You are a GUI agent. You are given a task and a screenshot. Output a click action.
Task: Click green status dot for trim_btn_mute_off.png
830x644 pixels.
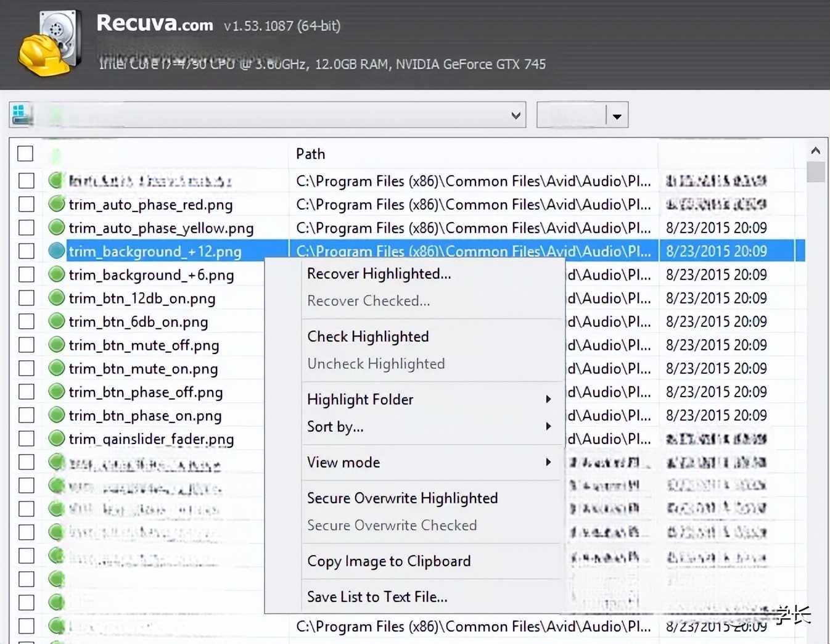[57, 344]
